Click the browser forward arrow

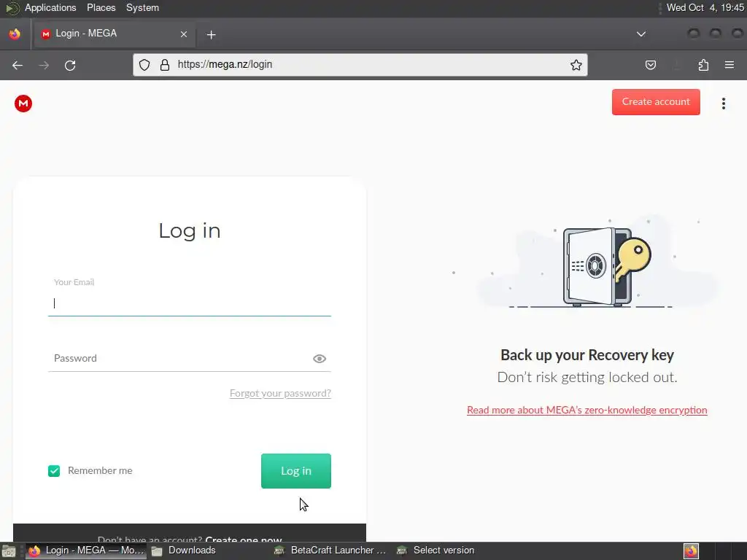[x=44, y=65]
